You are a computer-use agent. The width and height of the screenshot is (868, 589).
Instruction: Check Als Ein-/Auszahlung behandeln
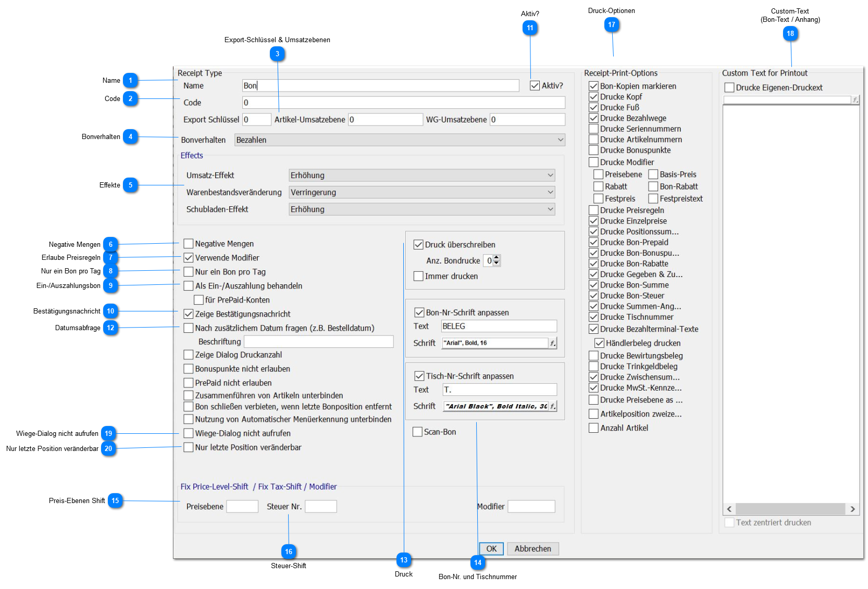[x=189, y=286]
